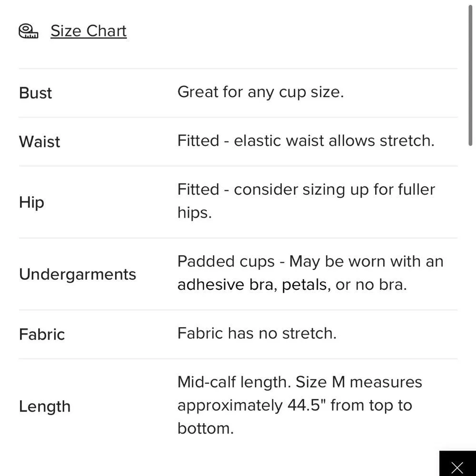
Task: Click the 'approximately 44.5"' measurement line
Action: (x=294, y=406)
